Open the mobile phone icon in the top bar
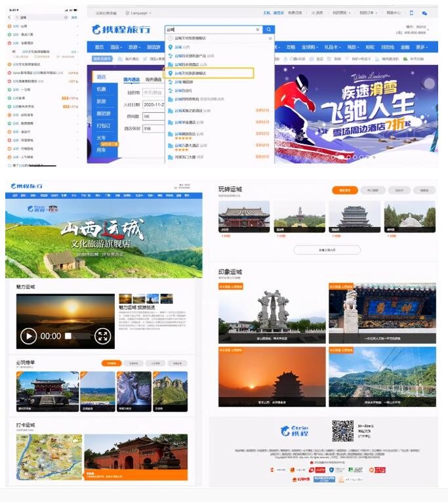Screen dimensions: 448x502 [411, 12]
